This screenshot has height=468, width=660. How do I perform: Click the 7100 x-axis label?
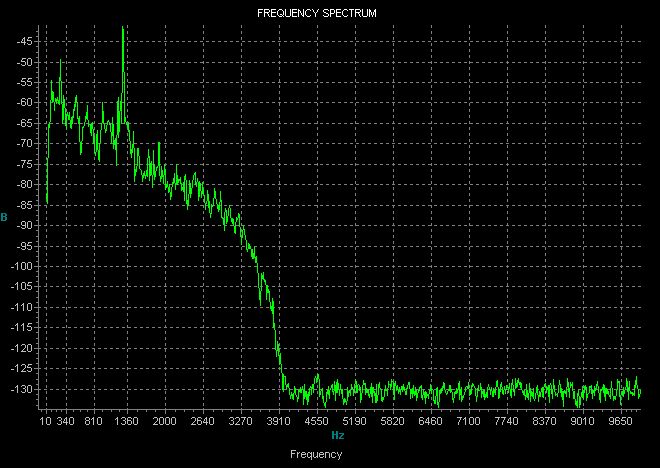pos(468,421)
